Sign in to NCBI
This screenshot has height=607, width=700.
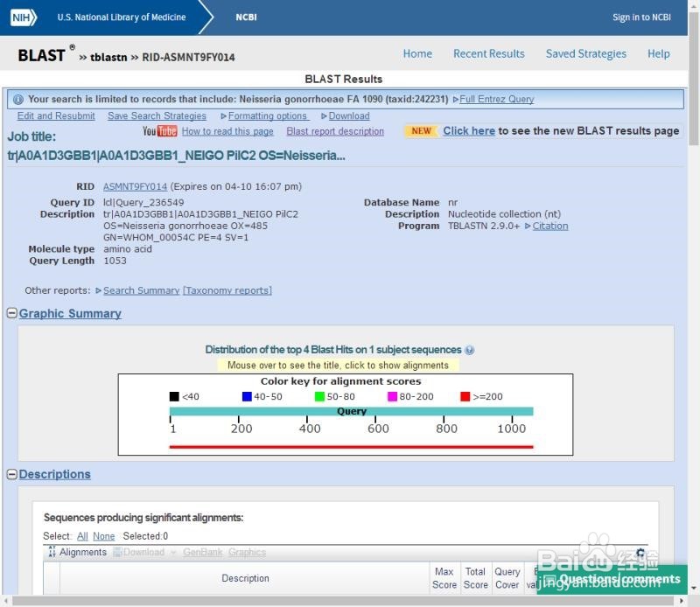point(641,17)
